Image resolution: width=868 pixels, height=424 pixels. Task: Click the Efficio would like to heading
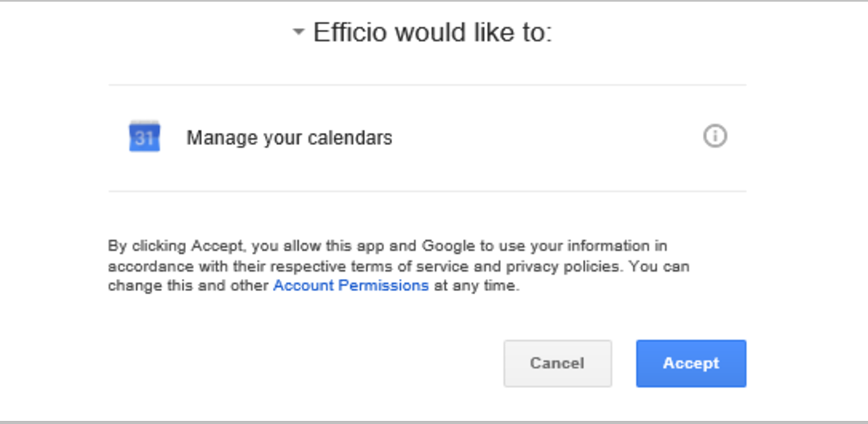pos(432,32)
